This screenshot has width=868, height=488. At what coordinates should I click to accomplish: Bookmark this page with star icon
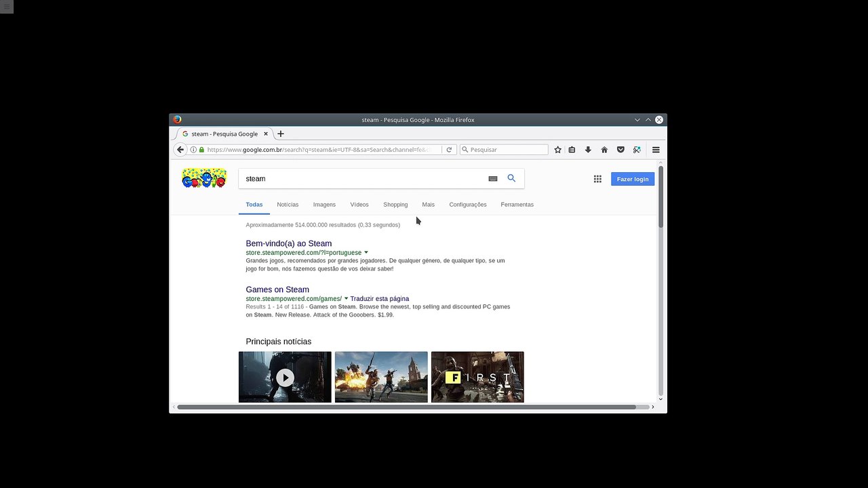tap(557, 150)
